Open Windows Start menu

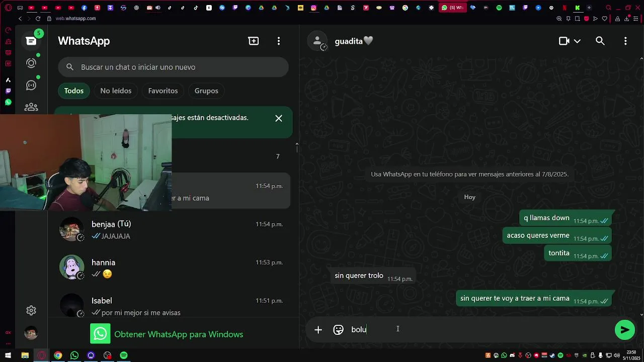pos(8,355)
